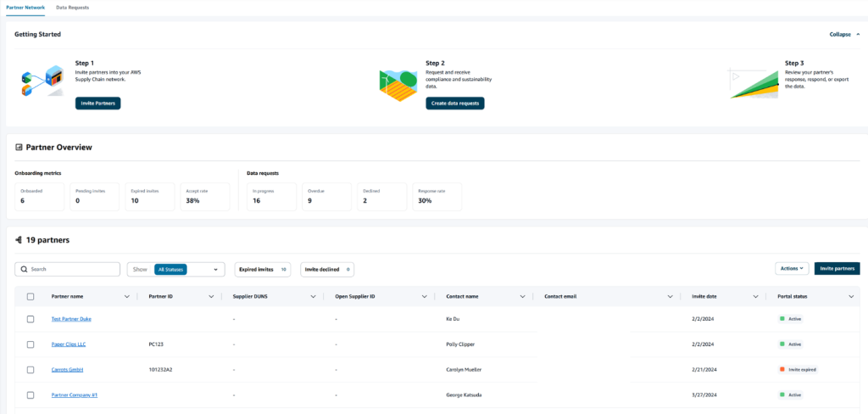Filter by Expired invites chip
Viewport: 868px width, 414px height.
pyautogui.click(x=263, y=269)
